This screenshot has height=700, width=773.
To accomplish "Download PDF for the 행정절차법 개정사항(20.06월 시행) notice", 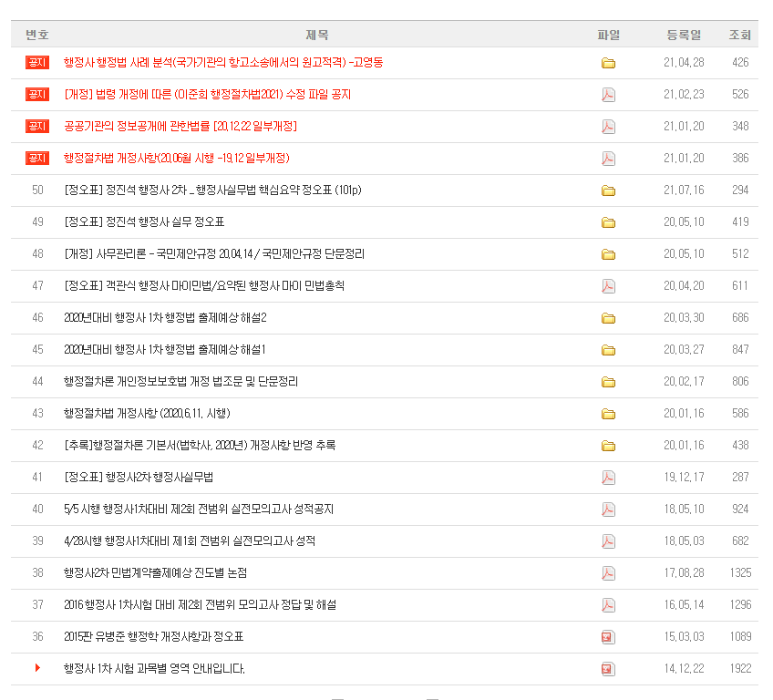I will tap(608, 159).
